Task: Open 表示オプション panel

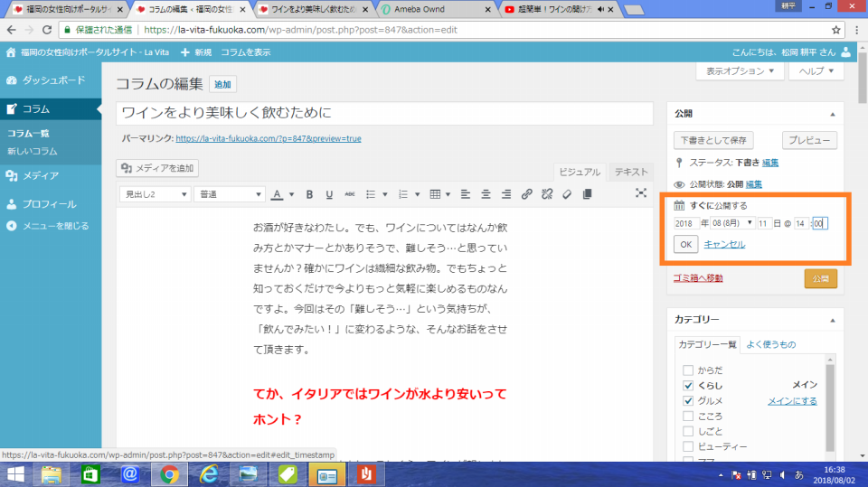Action: [x=741, y=70]
